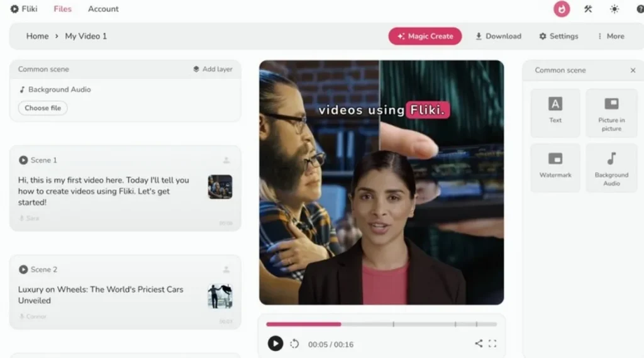Image resolution: width=644 pixels, height=358 pixels.
Task: Select the Scene 1 script text
Action: tap(104, 191)
